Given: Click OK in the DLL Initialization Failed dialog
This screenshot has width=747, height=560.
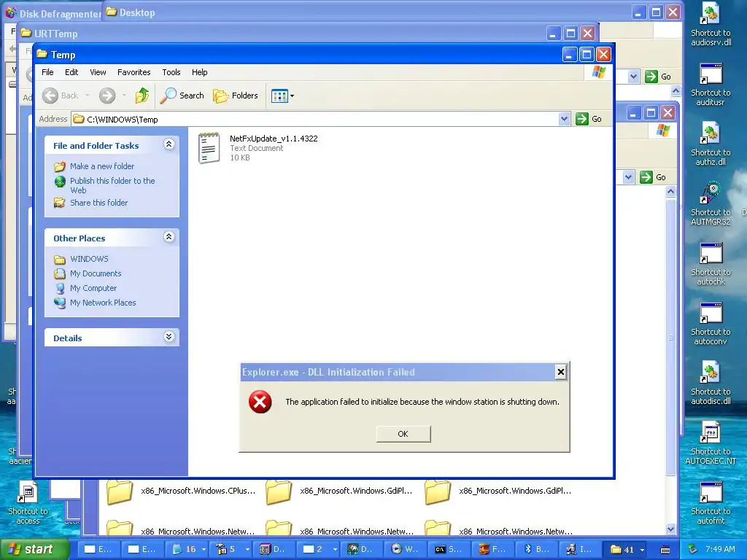Looking at the screenshot, I should (403, 434).
